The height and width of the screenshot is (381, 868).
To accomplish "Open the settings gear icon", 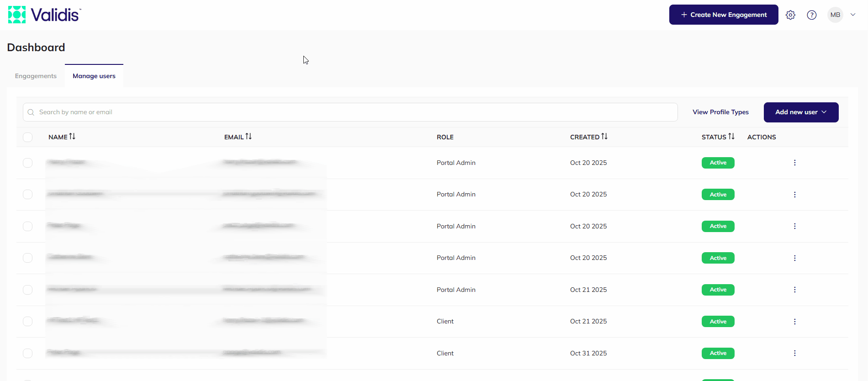I will pyautogui.click(x=790, y=15).
